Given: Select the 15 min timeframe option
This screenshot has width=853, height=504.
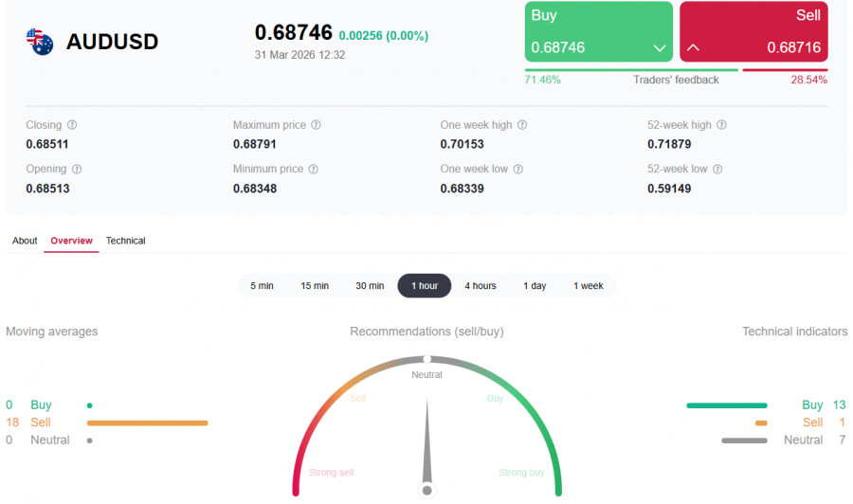Looking at the screenshot, I should [315, 286].
